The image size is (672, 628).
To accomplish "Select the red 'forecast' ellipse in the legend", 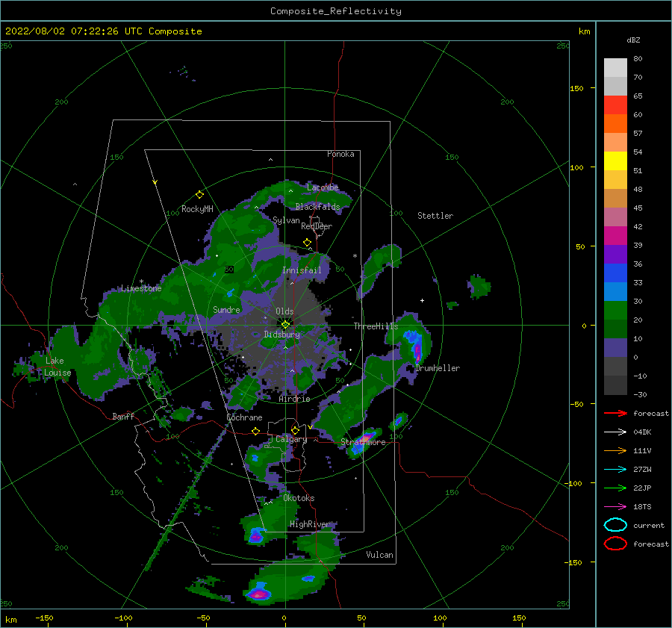I will [615, 544].
